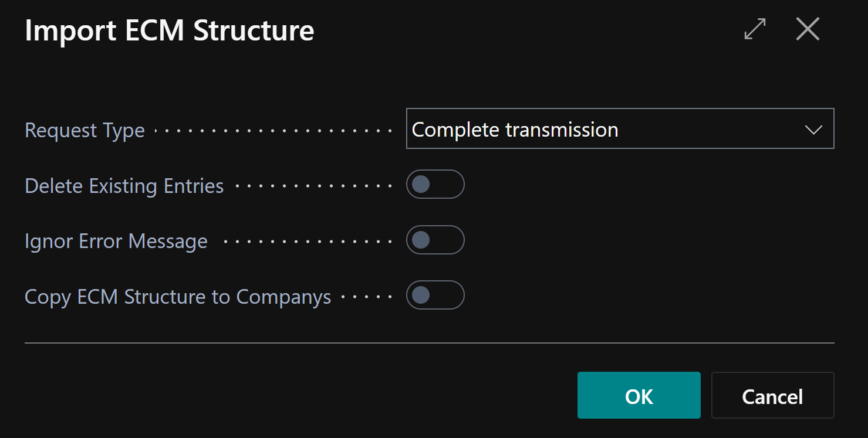Open the Request Type dropdown chevron
The height and width of the screenshot is (438, 868).
[x=813, y=130]
